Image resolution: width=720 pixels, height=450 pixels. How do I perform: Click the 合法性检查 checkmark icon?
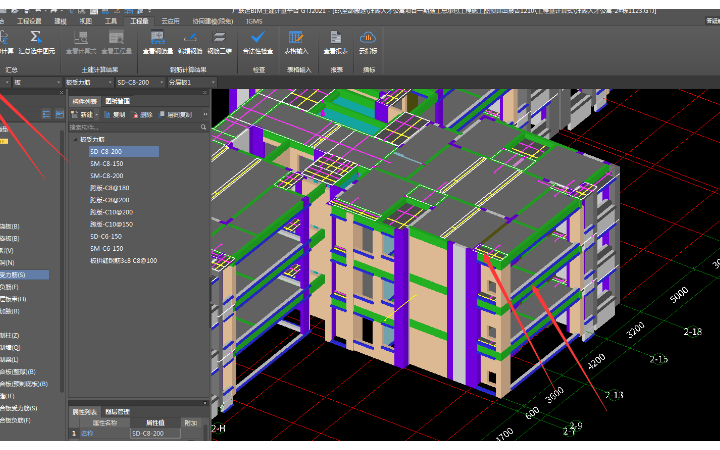point(257,38)
